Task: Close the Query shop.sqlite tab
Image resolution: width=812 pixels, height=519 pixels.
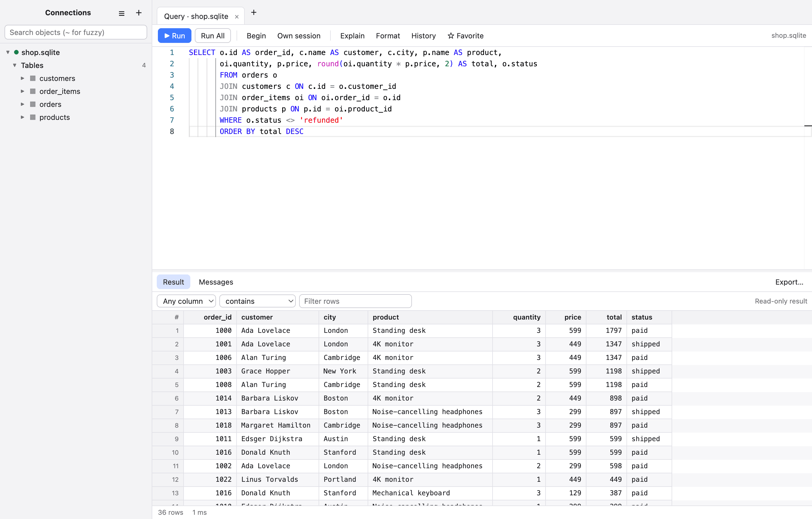Action: [237, 17]
